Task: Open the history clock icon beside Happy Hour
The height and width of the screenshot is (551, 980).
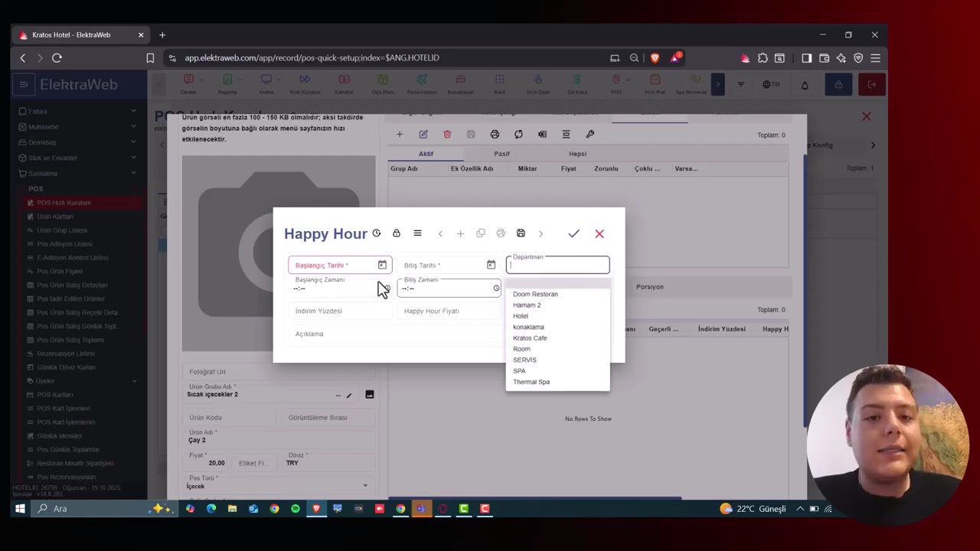Action: (376, 233)
